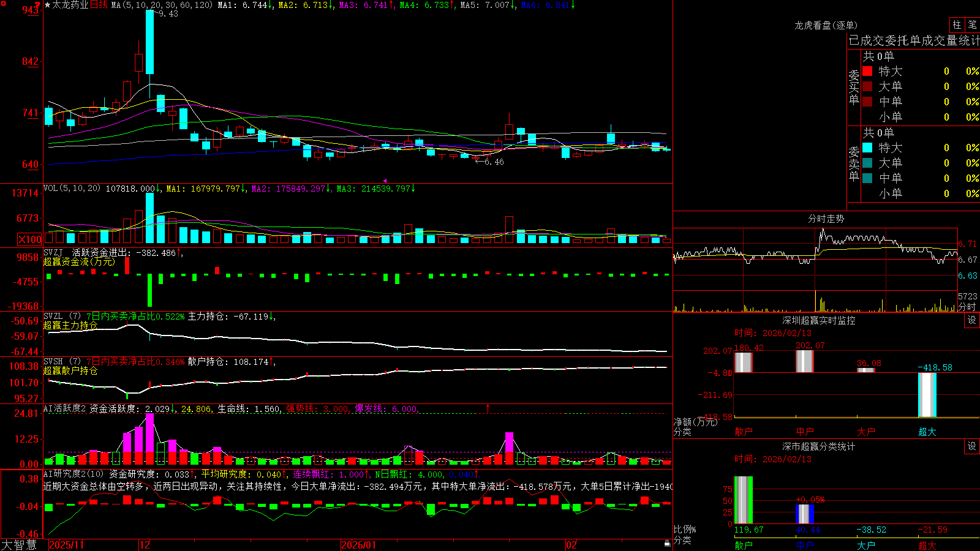Click the 委买单 section label
The width and height of the screenshot is (980, 551).
854,88
